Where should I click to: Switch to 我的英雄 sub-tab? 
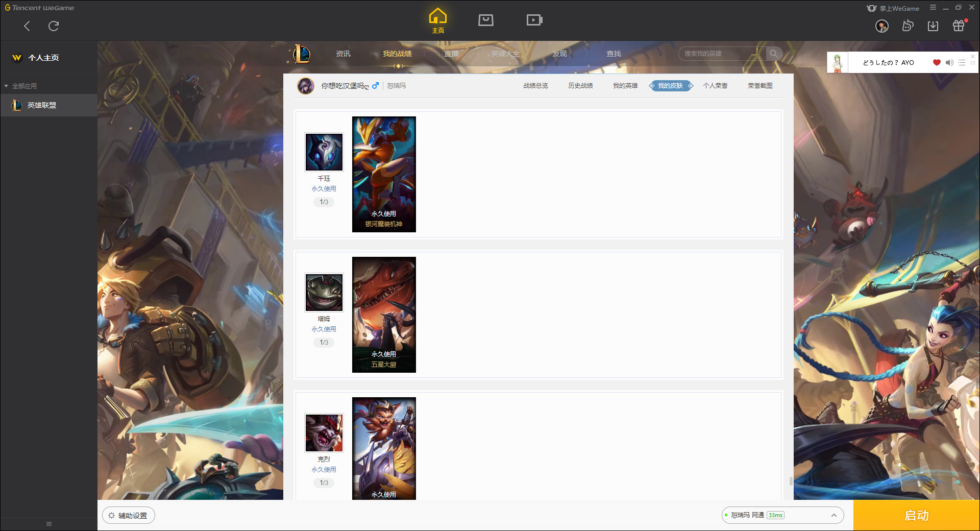pyautogui.click(x=625, y=86)
